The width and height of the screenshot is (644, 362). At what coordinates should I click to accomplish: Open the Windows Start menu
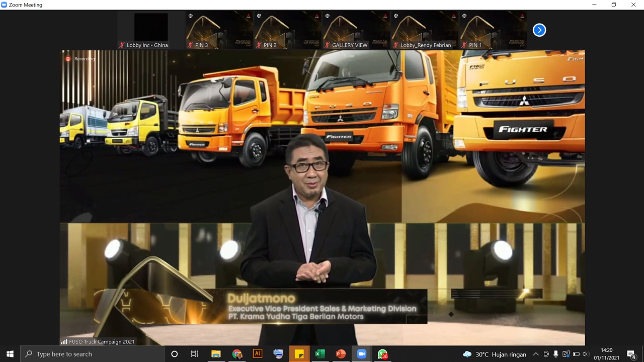coord(10,354)
